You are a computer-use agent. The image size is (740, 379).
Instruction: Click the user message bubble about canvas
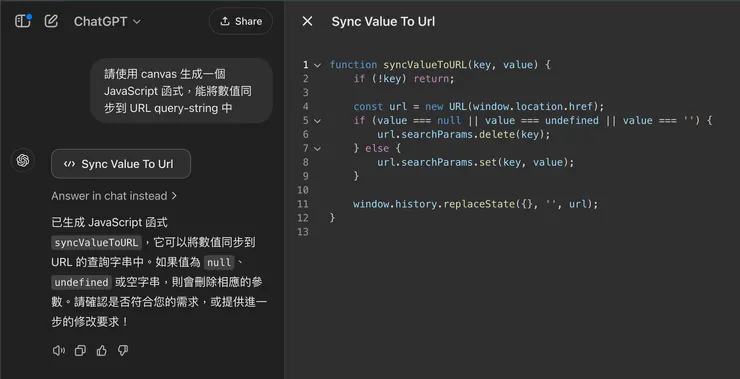click(181, 91)
